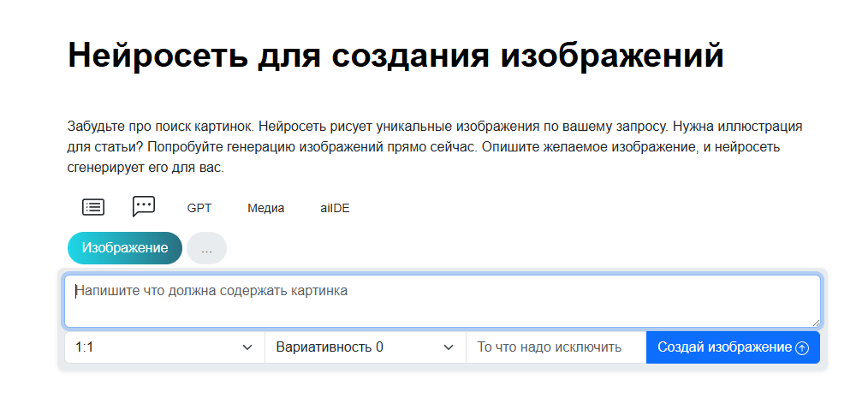
Task: Click the chevron arrow beside 1:1
Action: pos(247,347)
